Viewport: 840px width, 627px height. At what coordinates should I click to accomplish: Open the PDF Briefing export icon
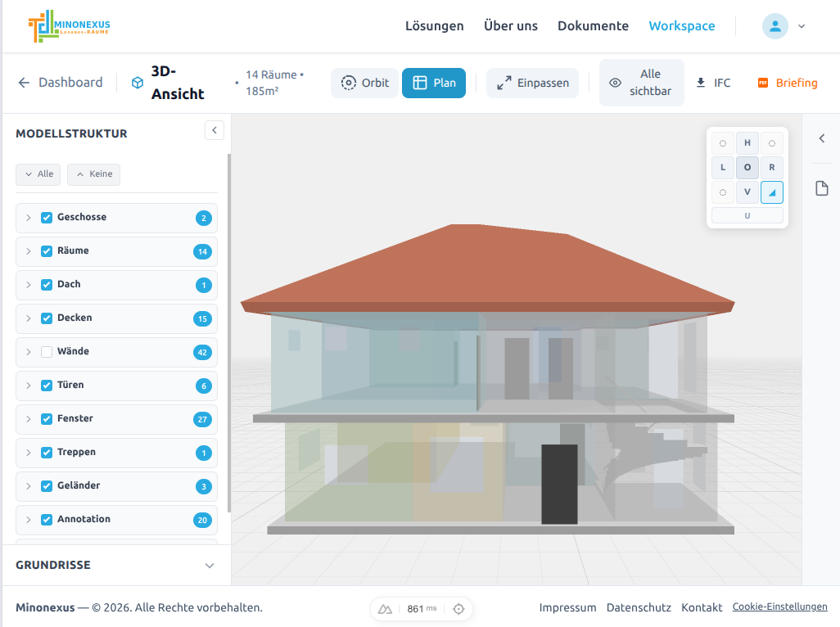(763, 83)
